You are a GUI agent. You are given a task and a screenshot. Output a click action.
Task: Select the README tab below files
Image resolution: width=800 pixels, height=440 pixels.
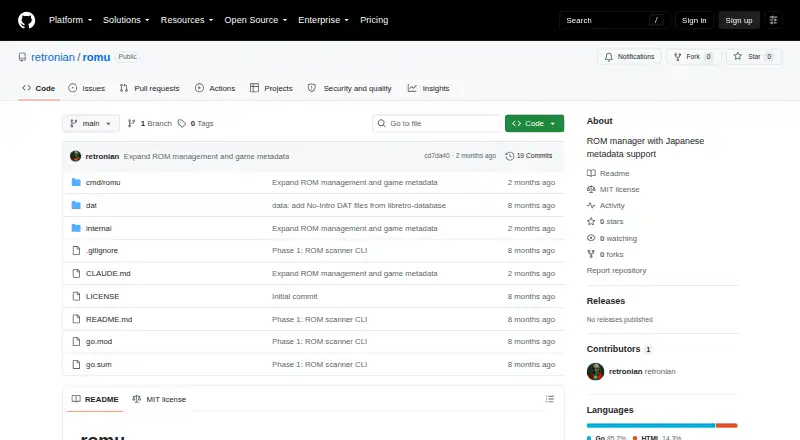tap(95, 399)
